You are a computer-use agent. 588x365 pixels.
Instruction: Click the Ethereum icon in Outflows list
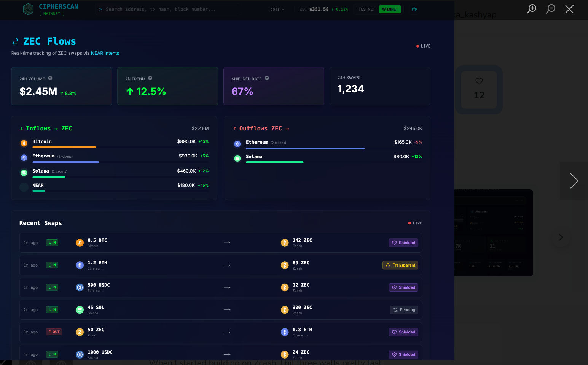coord(237,144)
